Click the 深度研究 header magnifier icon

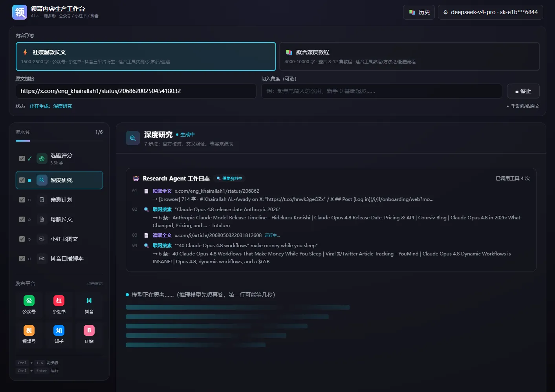point(133,138)
